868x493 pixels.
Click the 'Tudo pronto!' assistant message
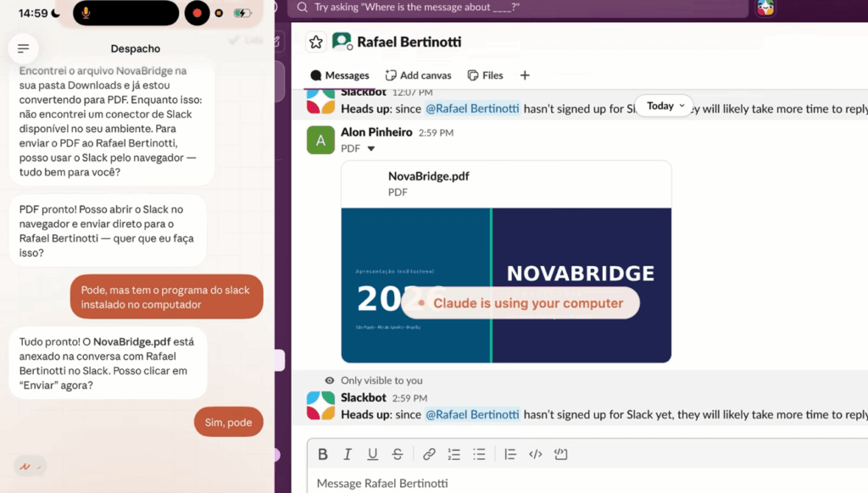[108, 363]
